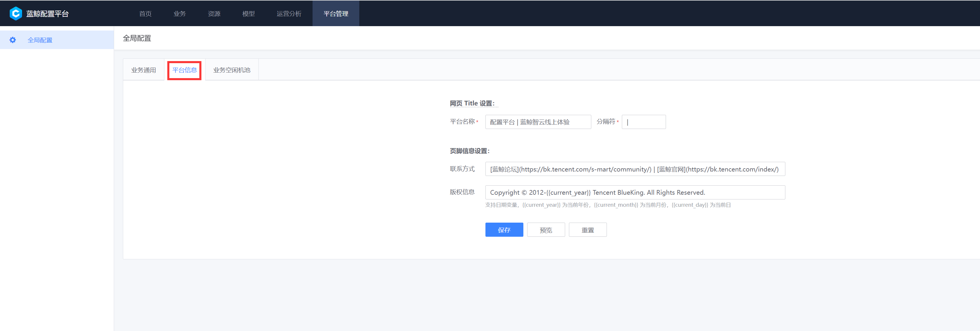Click the 联系方式 input field

click(635, 169)
